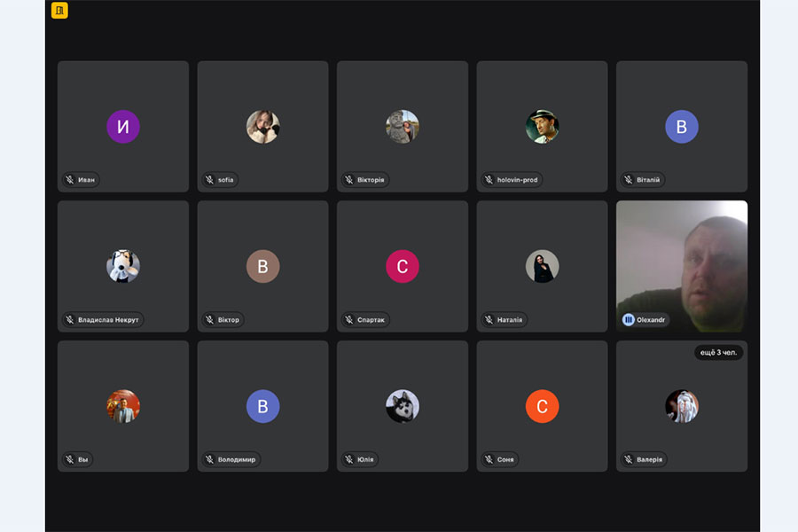The height and width of the screenshot is (532, 798).
Task: Select Вікторія's statue photo avatar
Action: (403, 126)
